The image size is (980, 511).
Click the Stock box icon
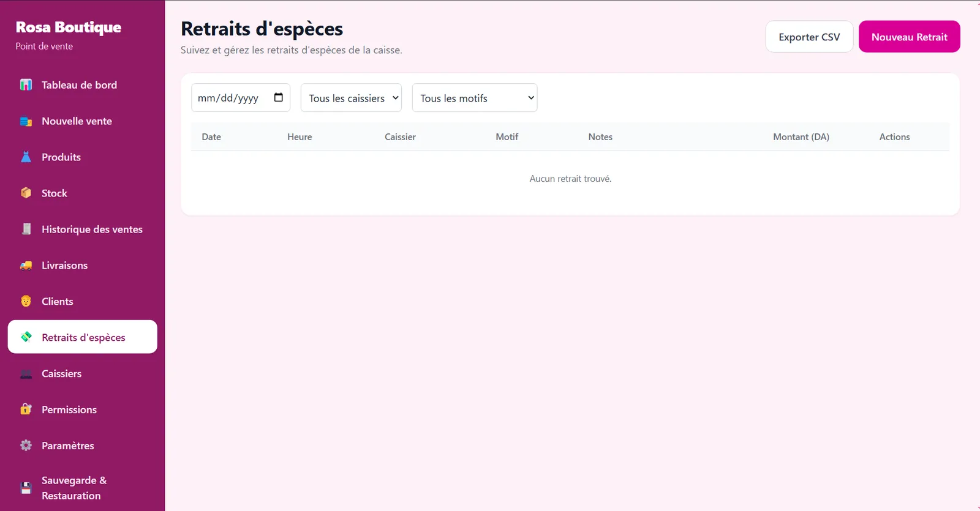pyautogui.click(x=26, y=193)
